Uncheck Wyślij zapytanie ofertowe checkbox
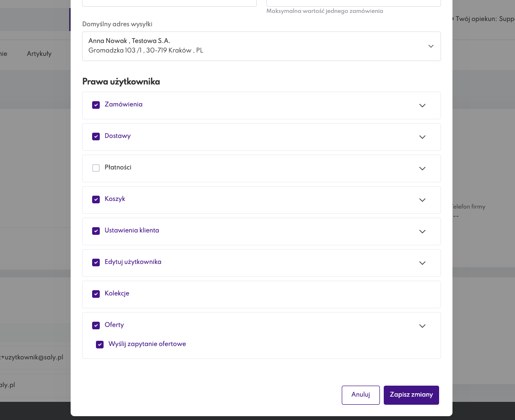Viewport: 515px width, 420px height. [x=100, y=345]
